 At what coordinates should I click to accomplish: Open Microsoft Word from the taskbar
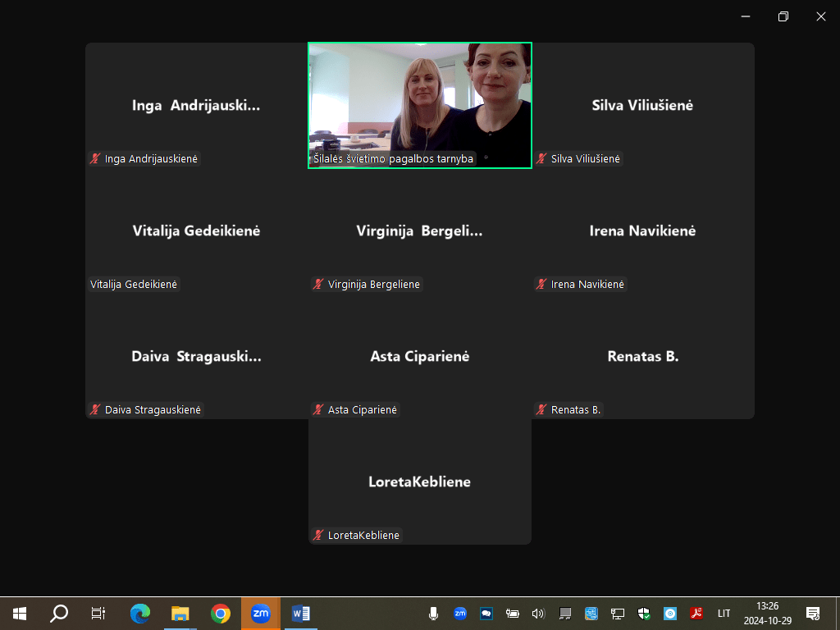[x=300, y=614]
